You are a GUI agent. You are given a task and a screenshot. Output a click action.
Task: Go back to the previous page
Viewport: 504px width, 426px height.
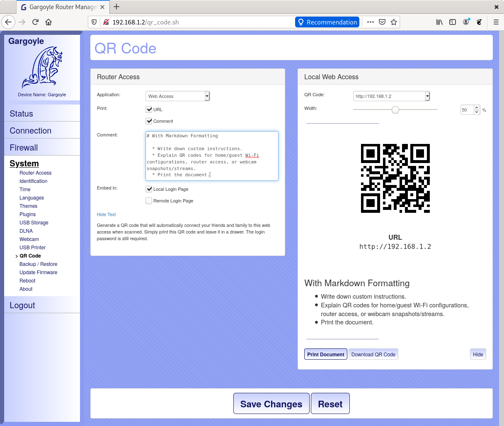tap(8, 22)
